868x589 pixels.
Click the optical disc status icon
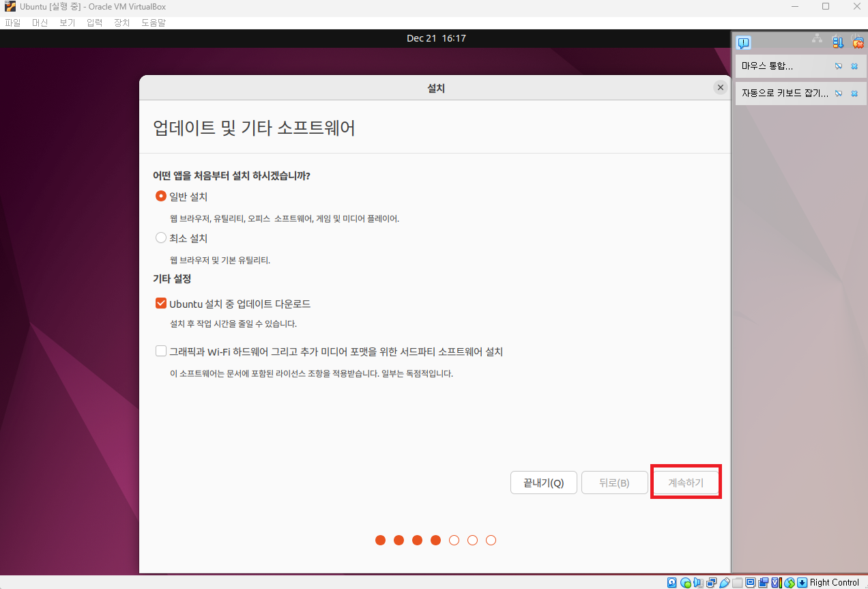point(686,582)
